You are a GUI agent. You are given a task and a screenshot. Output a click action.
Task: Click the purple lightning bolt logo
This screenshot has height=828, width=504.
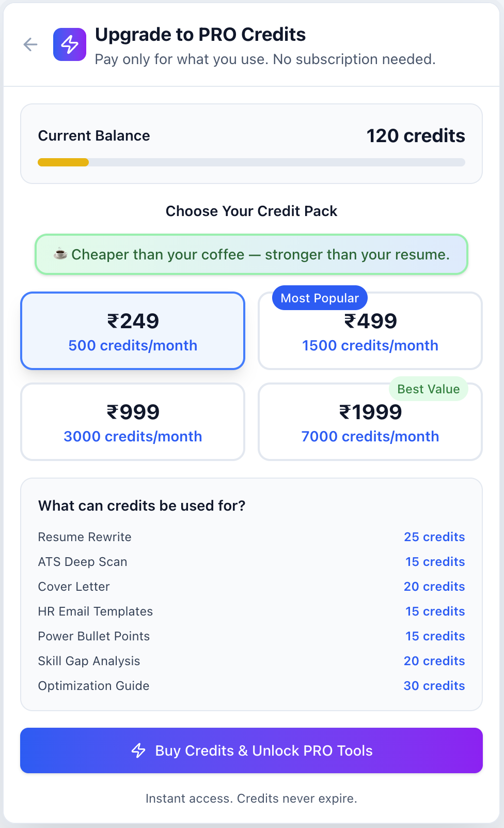[x=70, y=45]
